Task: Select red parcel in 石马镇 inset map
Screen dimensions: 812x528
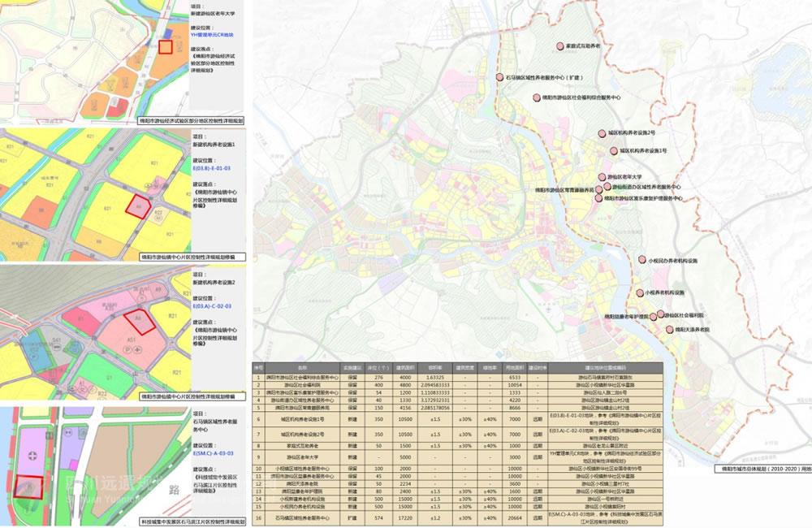Action: pyautogui.click(x=29, y=486)
